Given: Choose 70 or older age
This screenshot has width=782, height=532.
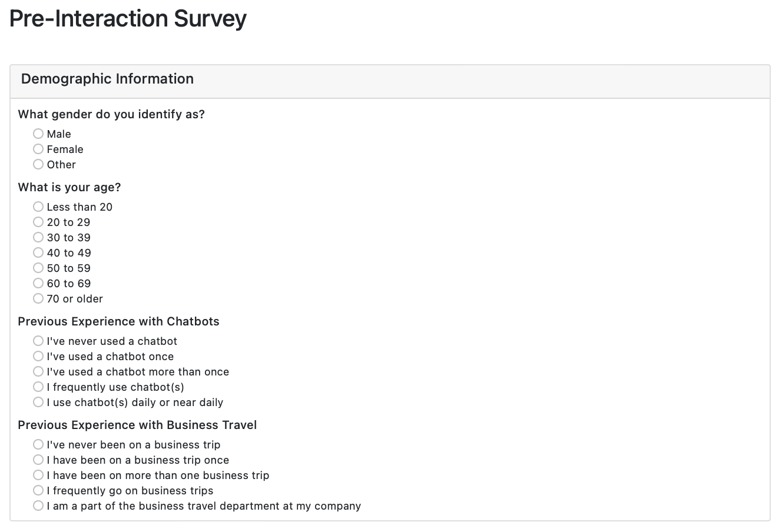Looking at the screenshot, I should point(38,298).
